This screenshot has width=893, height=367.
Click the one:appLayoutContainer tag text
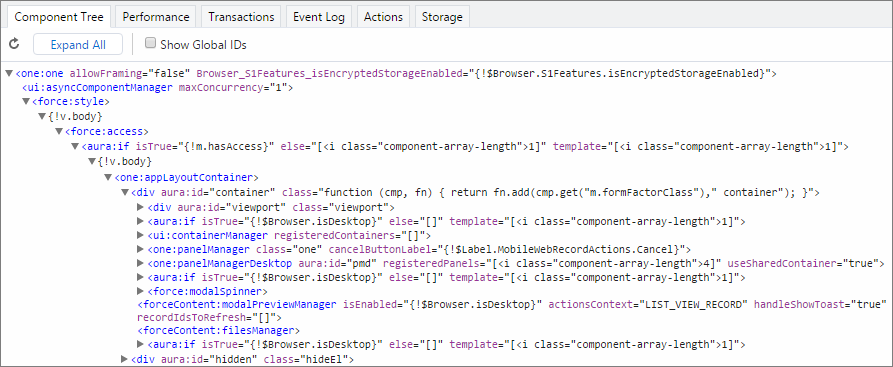point(186,177)
